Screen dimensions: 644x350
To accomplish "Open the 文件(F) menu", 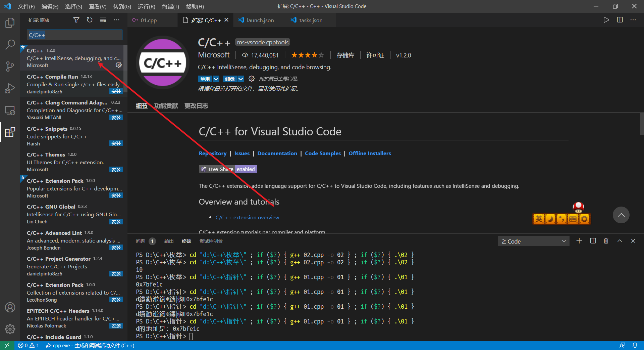I will 26,6.
